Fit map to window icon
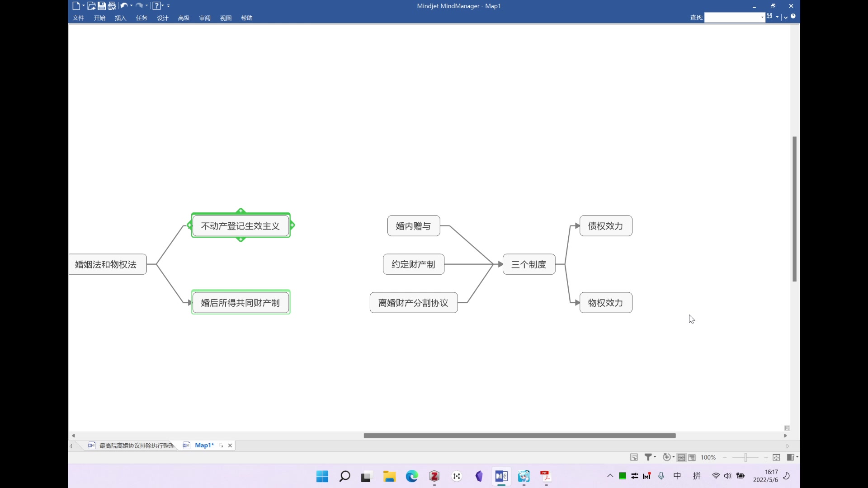 [776, 457]
